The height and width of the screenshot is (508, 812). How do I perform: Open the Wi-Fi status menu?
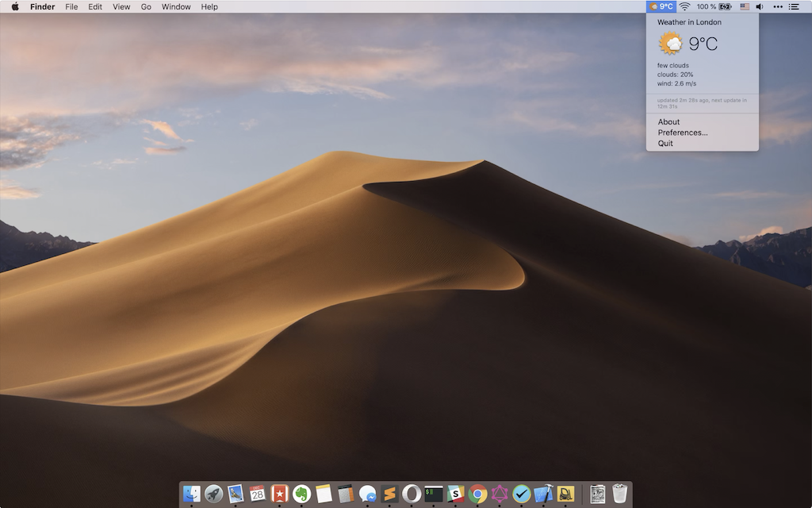(684, 6)
